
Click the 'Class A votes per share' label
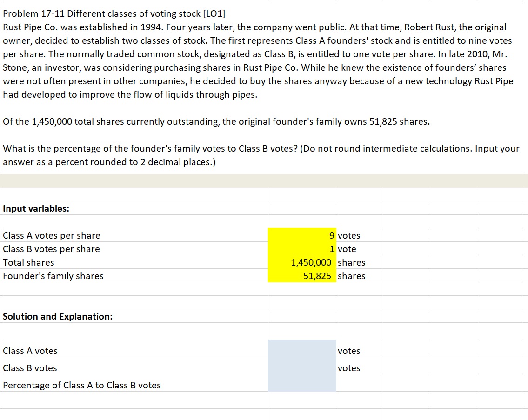(x=52, y=235)
